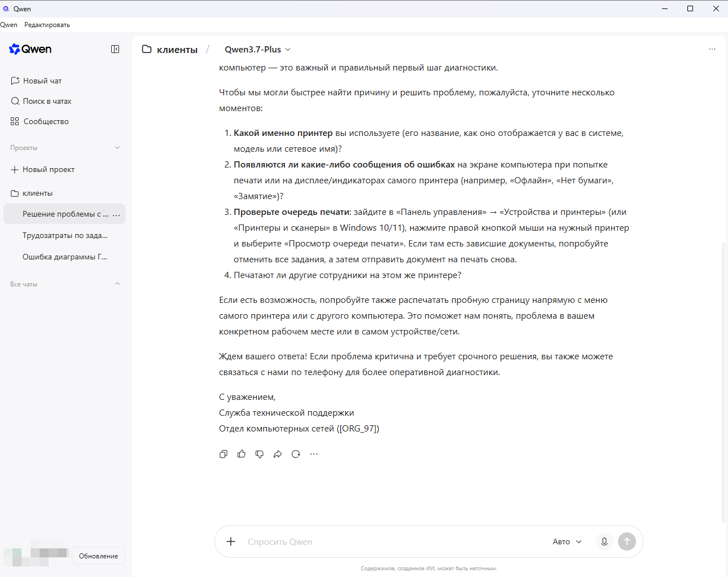728x577 pixels.
Task: Click the Qwen logo in the sidebar
Action: coord(30,49)
